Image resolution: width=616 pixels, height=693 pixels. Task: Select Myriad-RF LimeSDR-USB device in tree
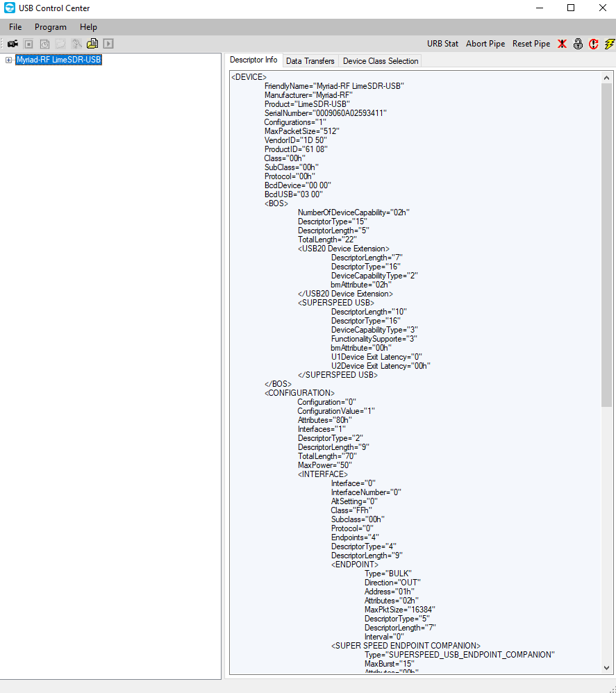59,60
